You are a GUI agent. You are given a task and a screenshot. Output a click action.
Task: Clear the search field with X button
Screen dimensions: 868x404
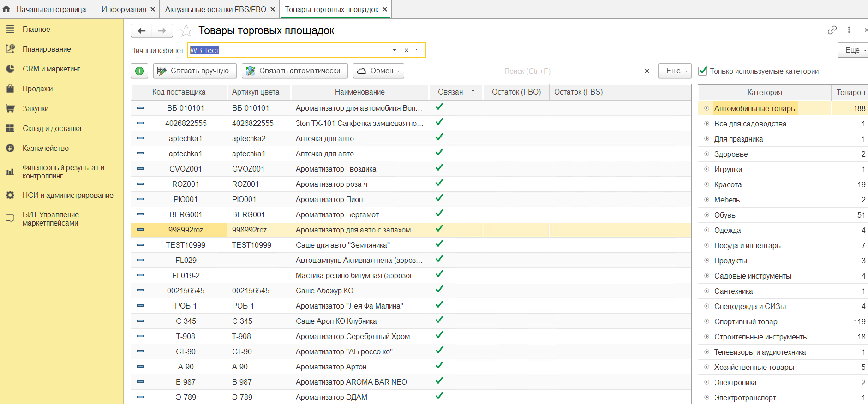647,71
